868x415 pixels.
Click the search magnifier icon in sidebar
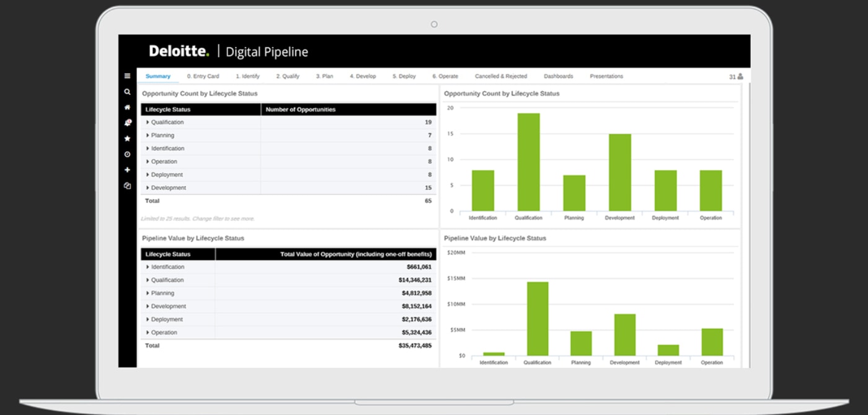click(127, 92)
